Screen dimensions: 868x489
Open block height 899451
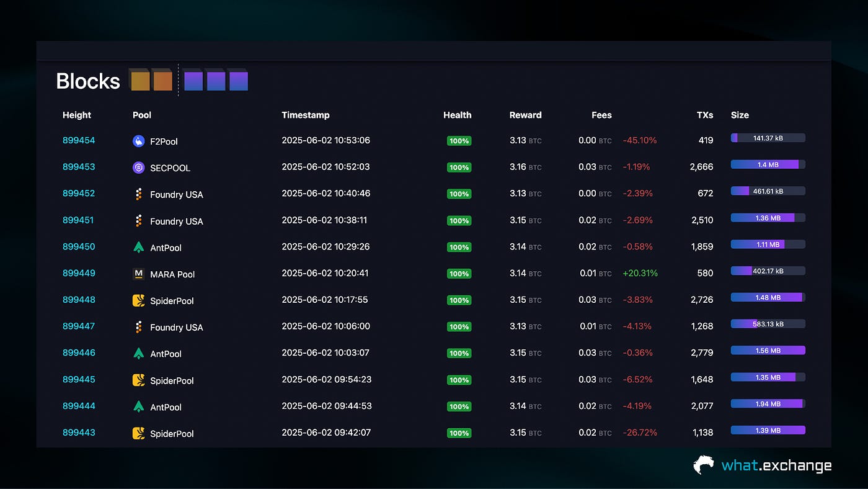click(x=79, y=220)
